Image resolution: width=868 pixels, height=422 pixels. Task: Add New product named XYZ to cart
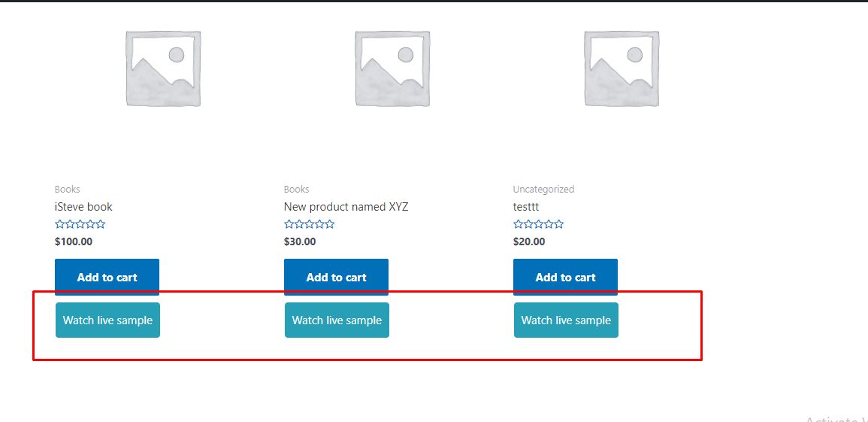336,277
